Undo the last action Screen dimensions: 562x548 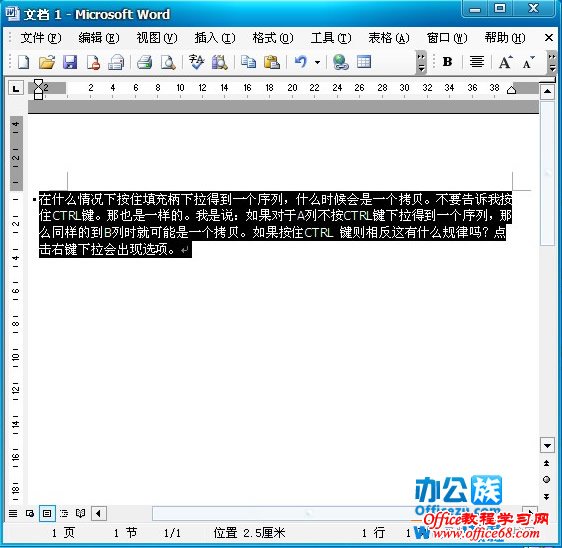click(301, 62)
